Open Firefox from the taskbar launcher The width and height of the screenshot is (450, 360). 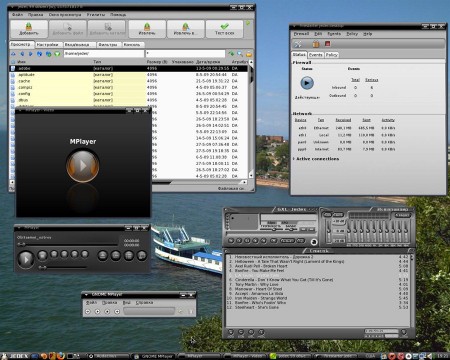(x=60, y=356)
